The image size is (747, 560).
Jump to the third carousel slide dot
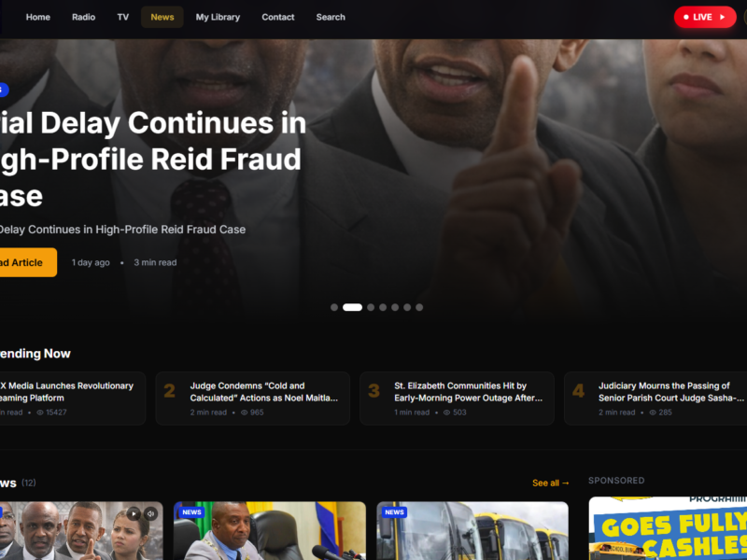click(x=371, y=308)
